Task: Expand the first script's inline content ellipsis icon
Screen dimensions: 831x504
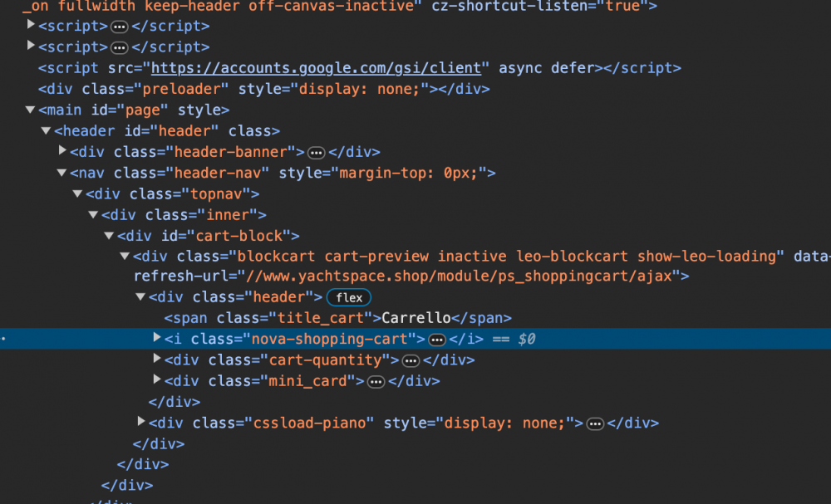Action: [120, 26]
